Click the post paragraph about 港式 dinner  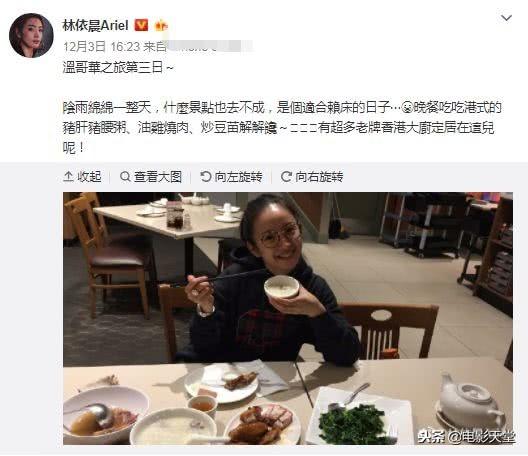click(282, 128)
